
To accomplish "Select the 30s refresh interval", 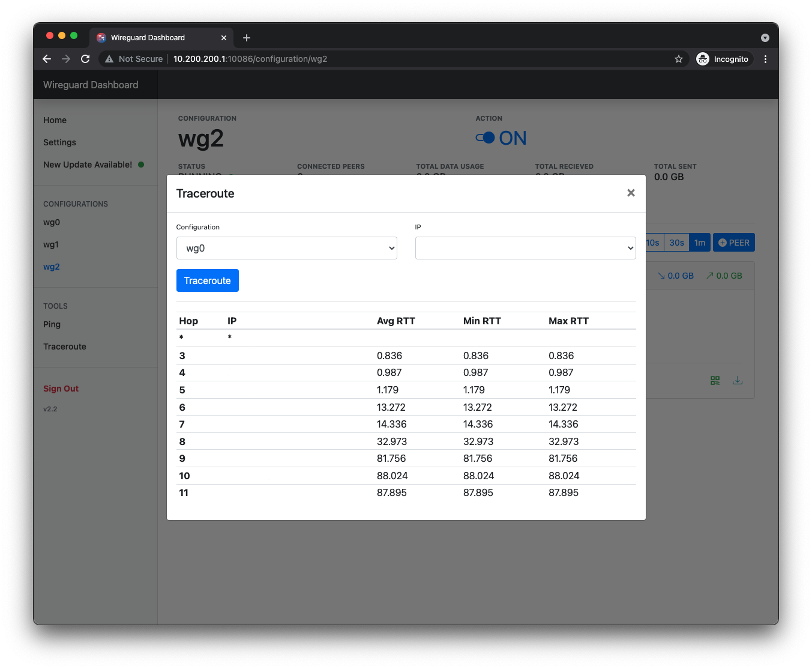I will 676,243.
